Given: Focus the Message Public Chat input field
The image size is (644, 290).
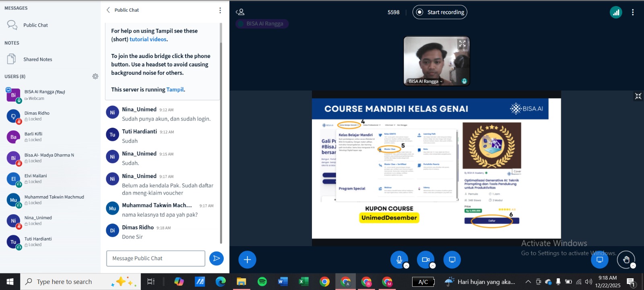Looking at the screenshot, I should pyautogui.click(x=155, y=258).
